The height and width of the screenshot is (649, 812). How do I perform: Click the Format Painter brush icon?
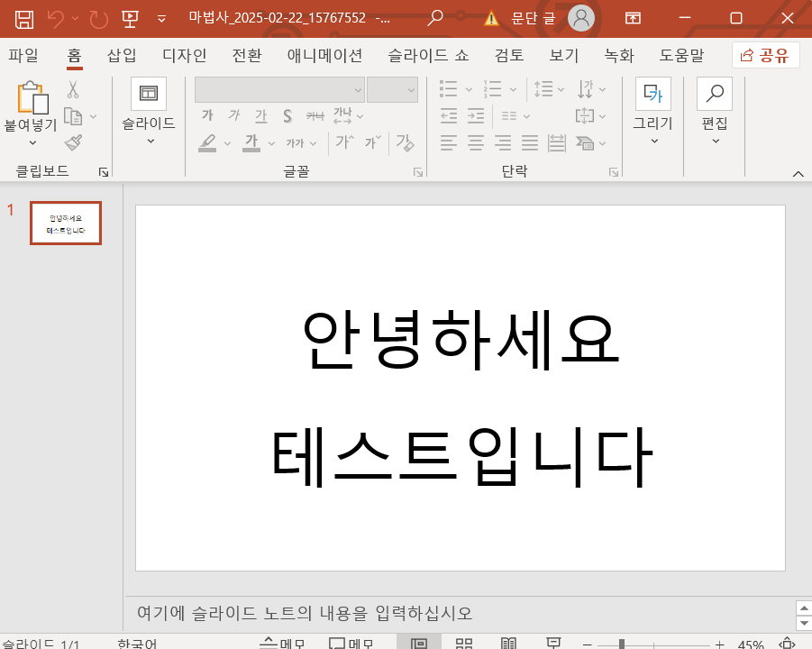coord(73,142)
